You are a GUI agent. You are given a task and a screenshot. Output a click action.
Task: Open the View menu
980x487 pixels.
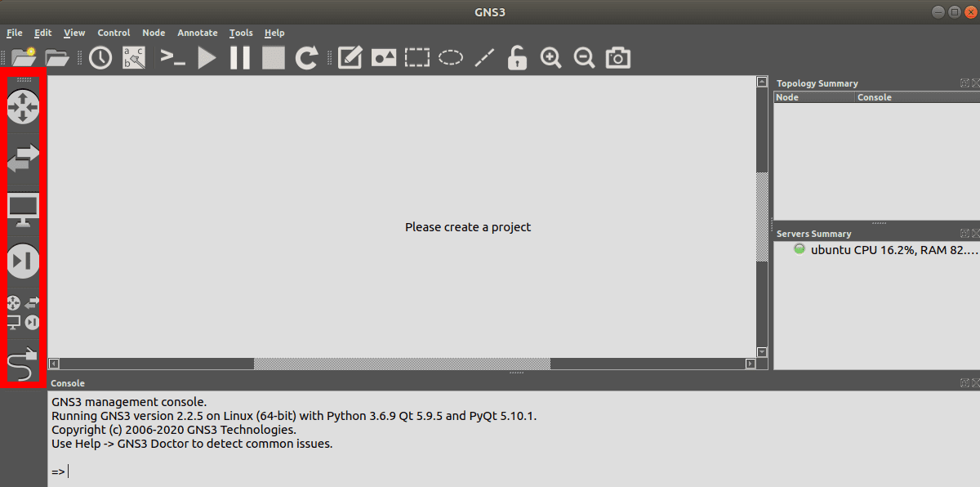[74, 33]
